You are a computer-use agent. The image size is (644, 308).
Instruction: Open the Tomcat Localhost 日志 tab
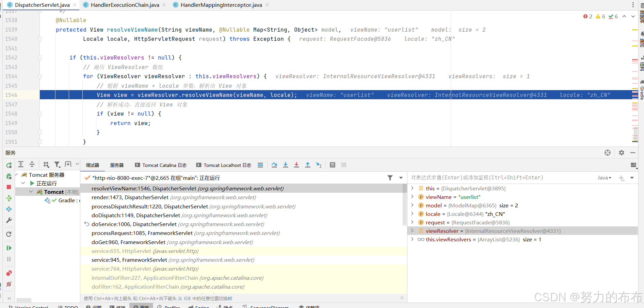[224, 165]
